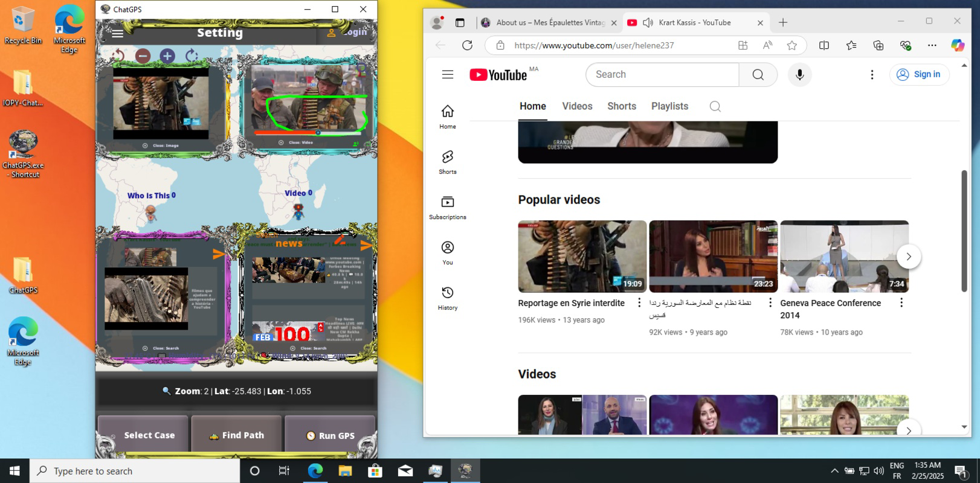Screen dimensions: 980x483
Task: Open Edge tab actions menu
Action: coord(460,22)
